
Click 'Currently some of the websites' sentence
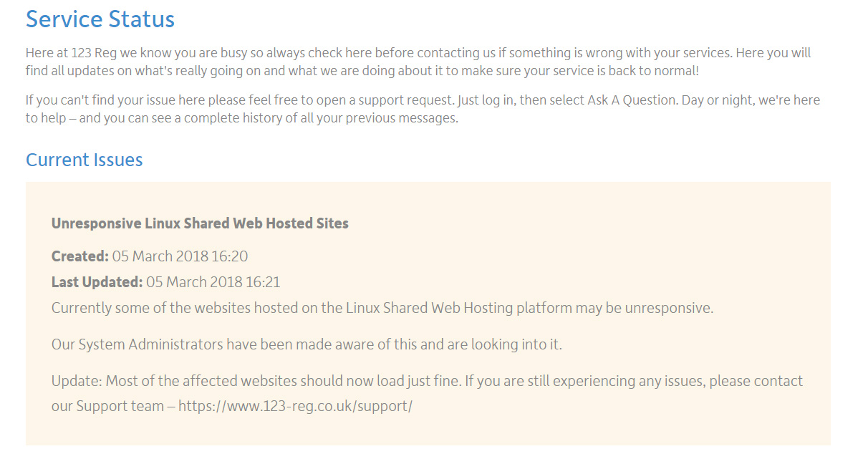click(x=382, y=308)
